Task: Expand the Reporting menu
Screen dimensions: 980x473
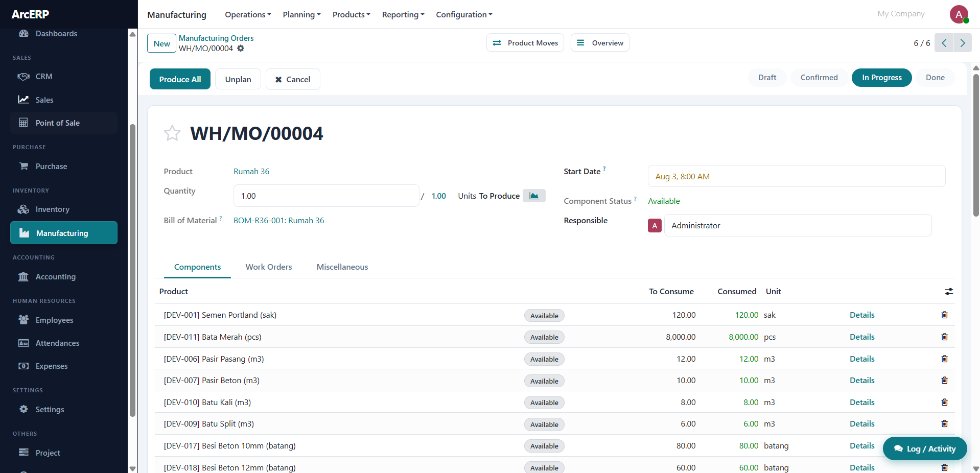Action: (x=403, y=15)
